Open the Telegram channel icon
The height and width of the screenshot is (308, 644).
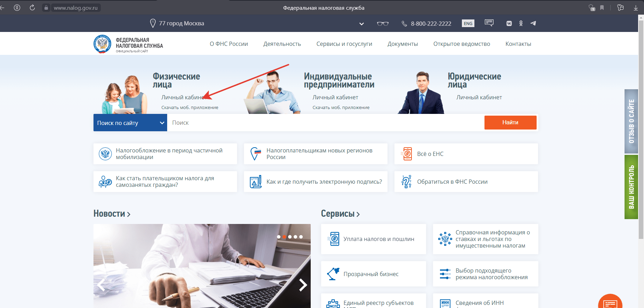coord(533,24)
